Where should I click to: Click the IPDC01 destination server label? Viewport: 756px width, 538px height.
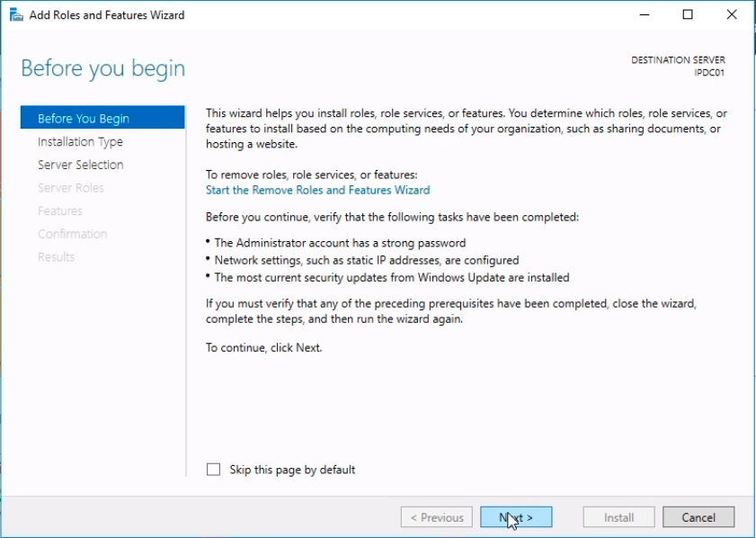pos(709,73)
